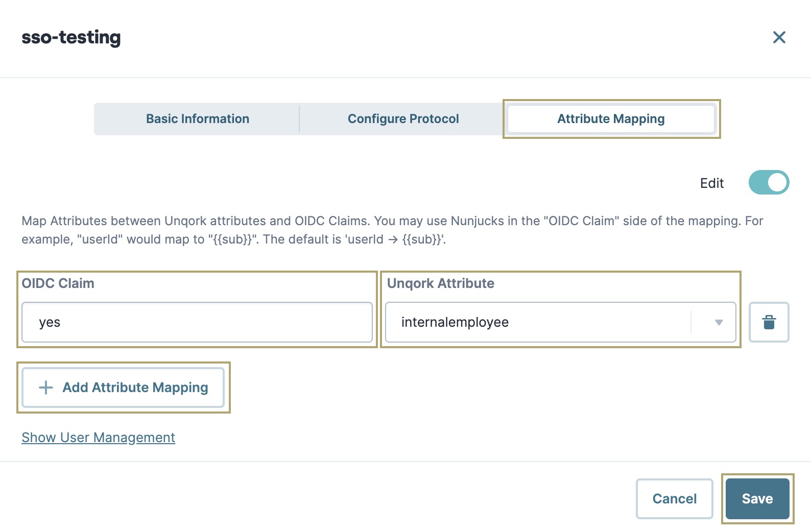Expand the Unqork Attribute dropdown arrow
The width and height of the screenshot is (811, 532).
[719, 322]
